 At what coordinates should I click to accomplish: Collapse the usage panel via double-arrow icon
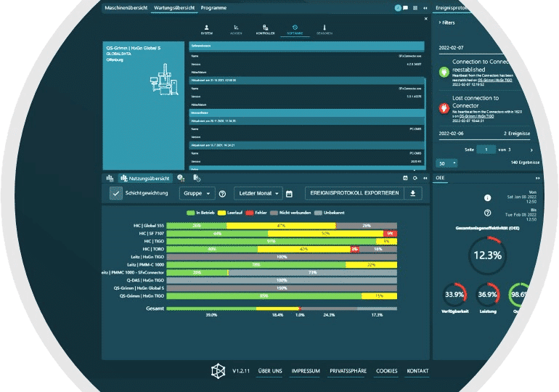click(425, 178)
